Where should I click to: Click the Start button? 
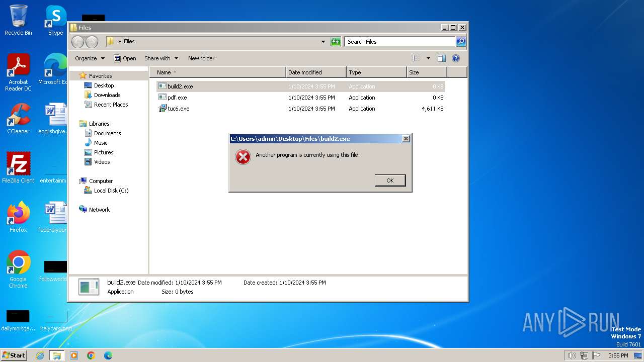tap(14, 355)
